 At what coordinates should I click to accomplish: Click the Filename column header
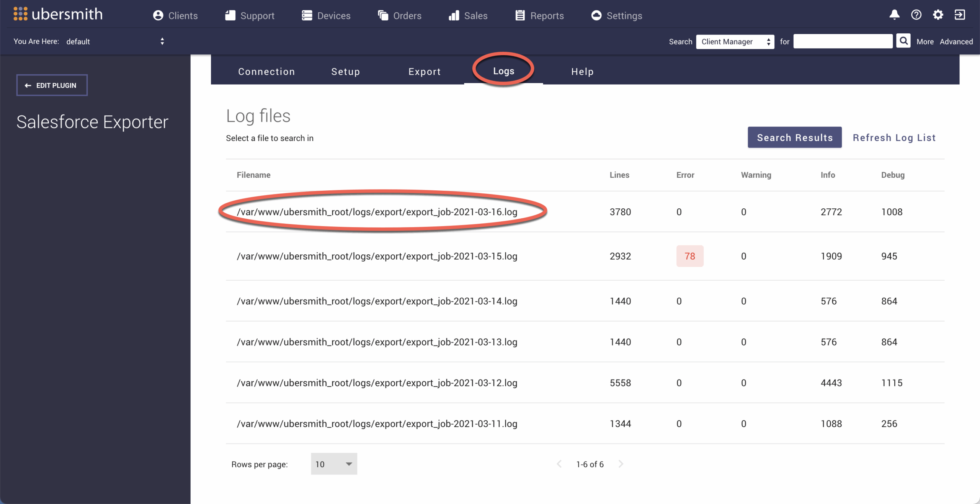pos(253,175)
